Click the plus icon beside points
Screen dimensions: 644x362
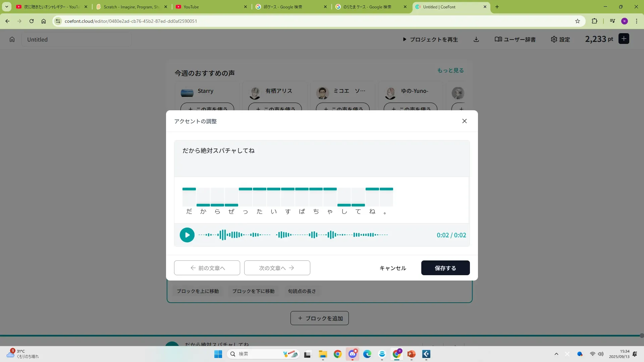(x=624, y=39)
